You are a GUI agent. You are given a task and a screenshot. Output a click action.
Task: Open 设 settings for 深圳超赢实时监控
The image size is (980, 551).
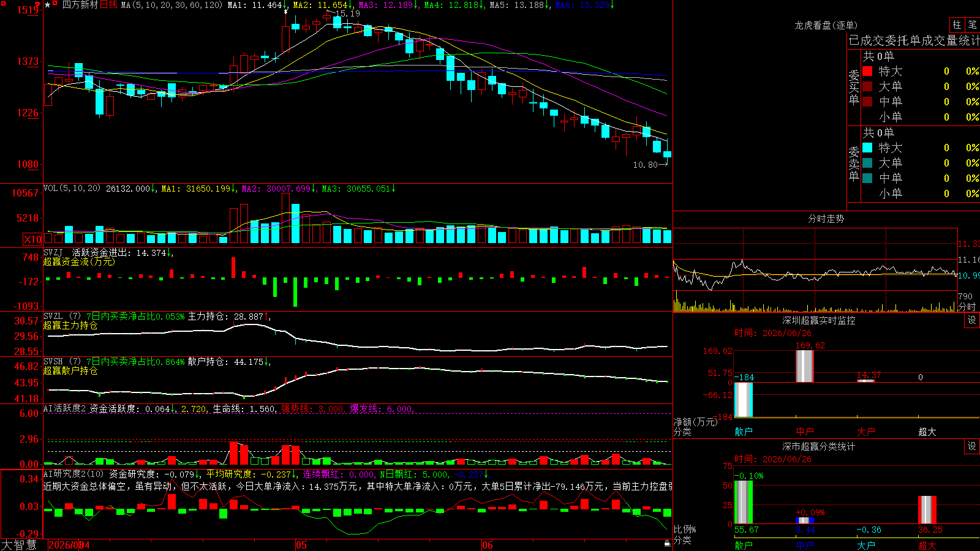[x=972, y=320]
